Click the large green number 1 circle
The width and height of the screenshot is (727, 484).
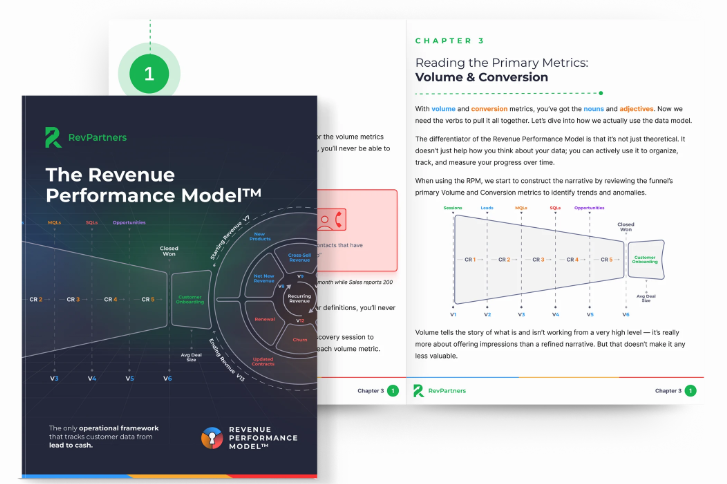point(149,74)
